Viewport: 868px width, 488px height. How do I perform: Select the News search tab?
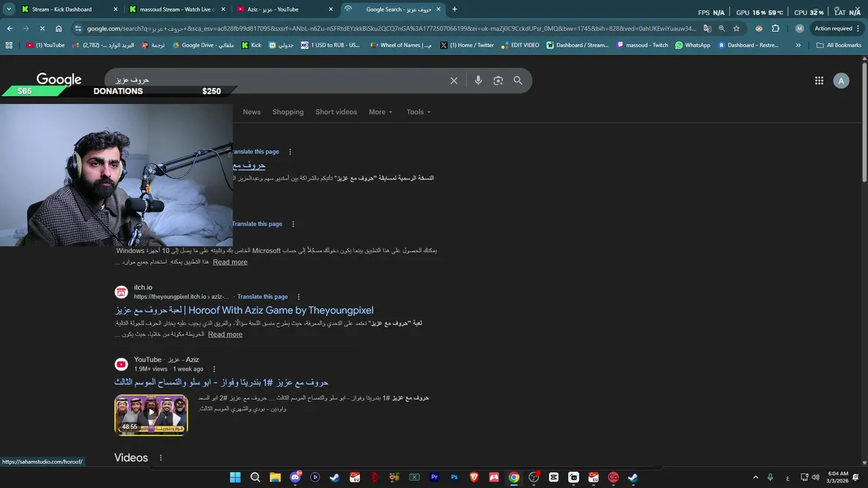tap(252, 112)
